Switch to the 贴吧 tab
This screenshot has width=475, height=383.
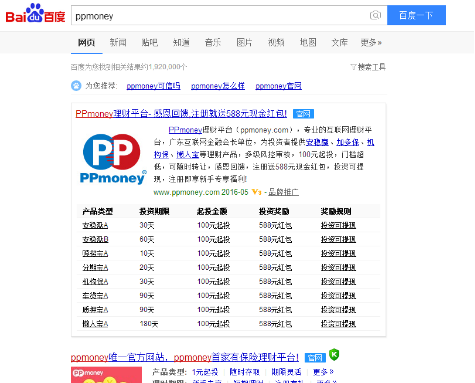(150, 43)
